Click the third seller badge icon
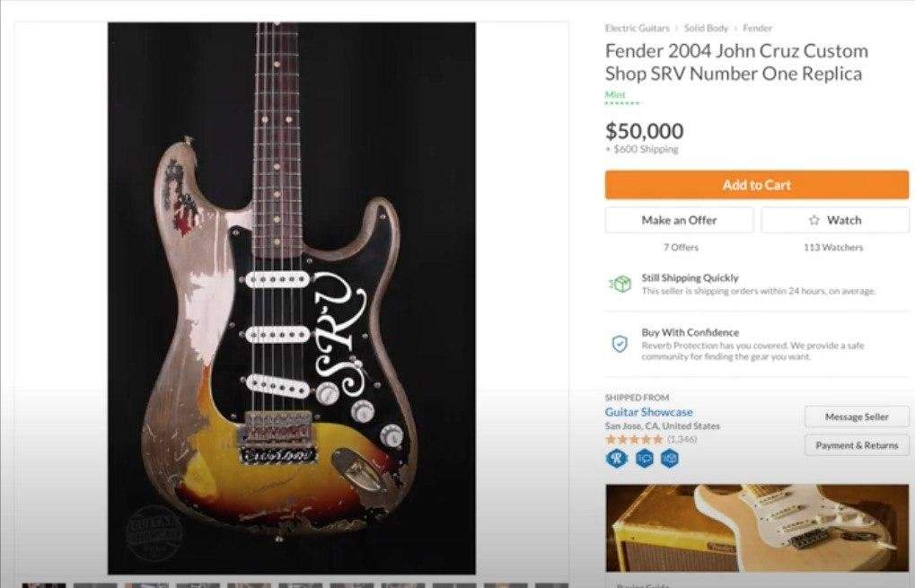 pyautogui.click(x=670, y=459)
